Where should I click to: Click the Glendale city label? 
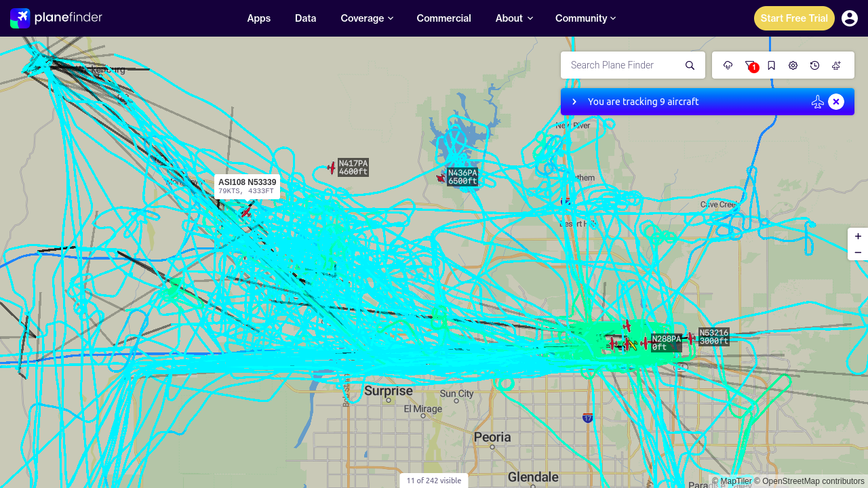[x=534, y=477]
